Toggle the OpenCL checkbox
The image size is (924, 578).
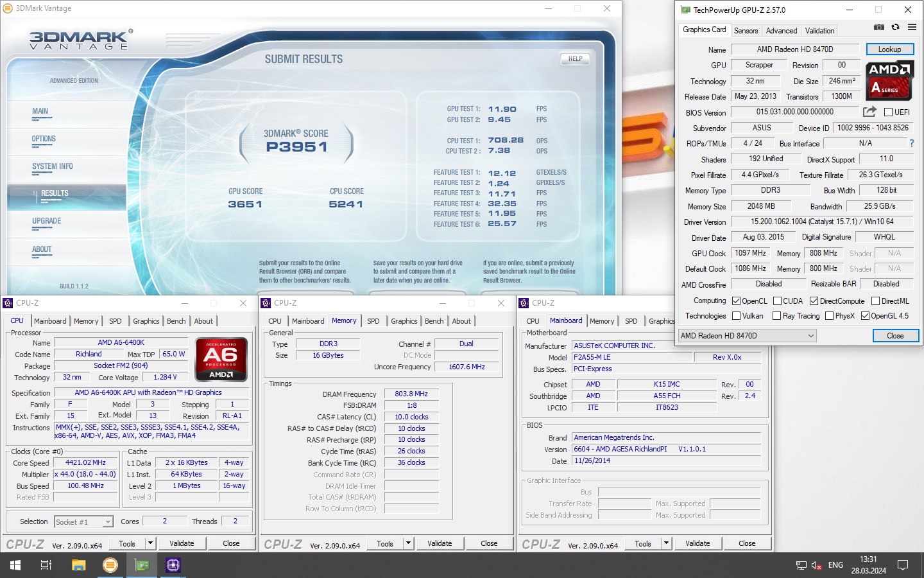click(737, 301)
